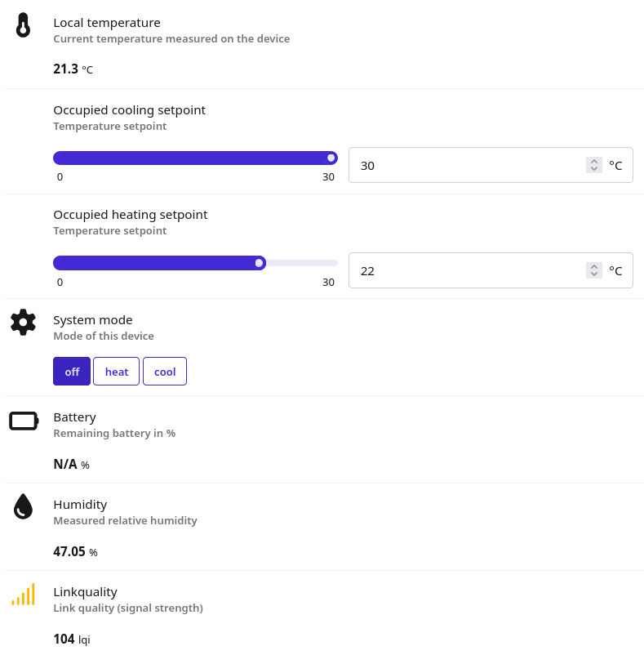Viewport: 644px width, 655px height.
Task: Click the Humidity water drop icon
Action: click(x=23, y=506)
